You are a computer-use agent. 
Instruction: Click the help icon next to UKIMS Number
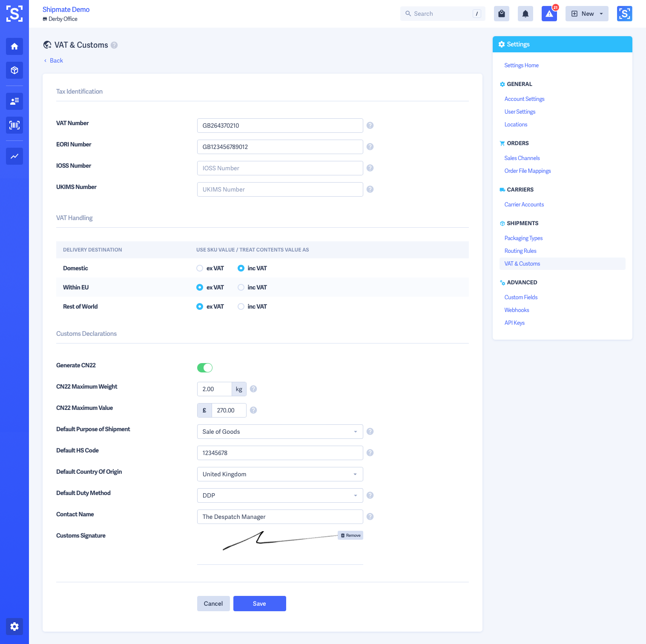[x=370, y=189]
